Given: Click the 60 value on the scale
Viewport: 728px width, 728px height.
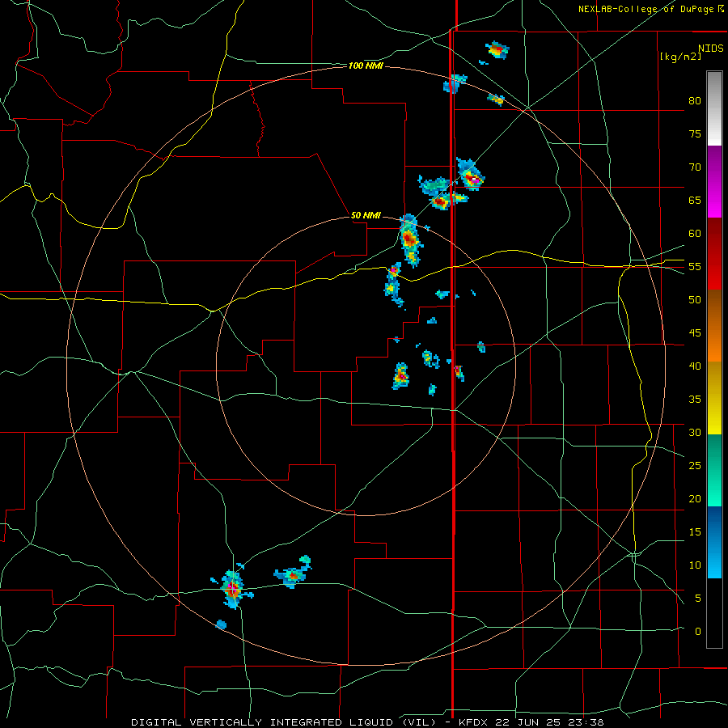Looking at the screenshot, I should (x=695, y=234).
